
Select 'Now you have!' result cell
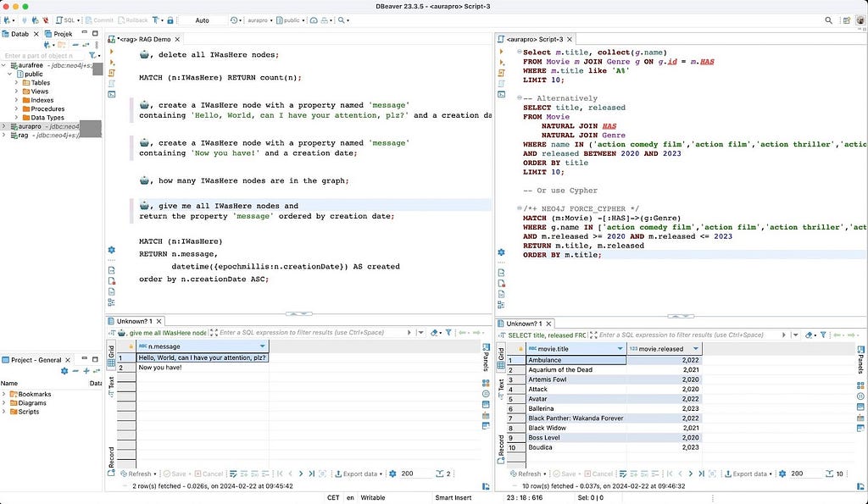(202, 368)
